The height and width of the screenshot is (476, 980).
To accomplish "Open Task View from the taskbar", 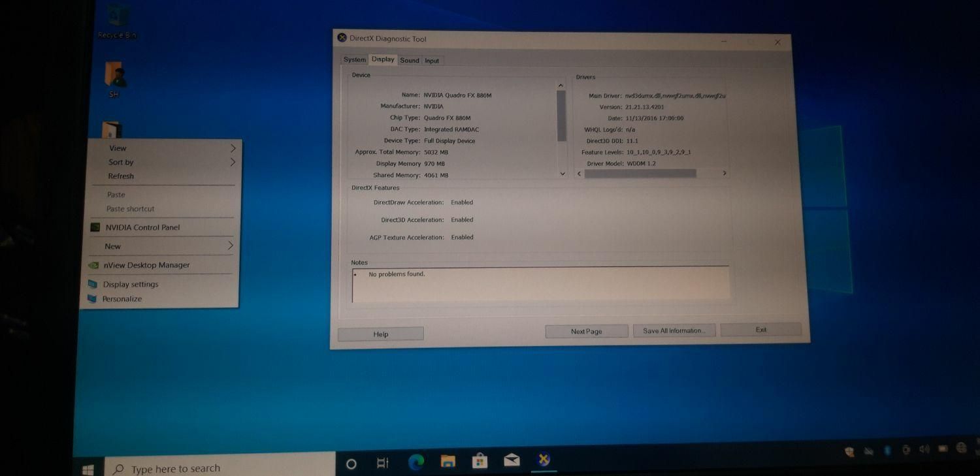I will (383, 464).
